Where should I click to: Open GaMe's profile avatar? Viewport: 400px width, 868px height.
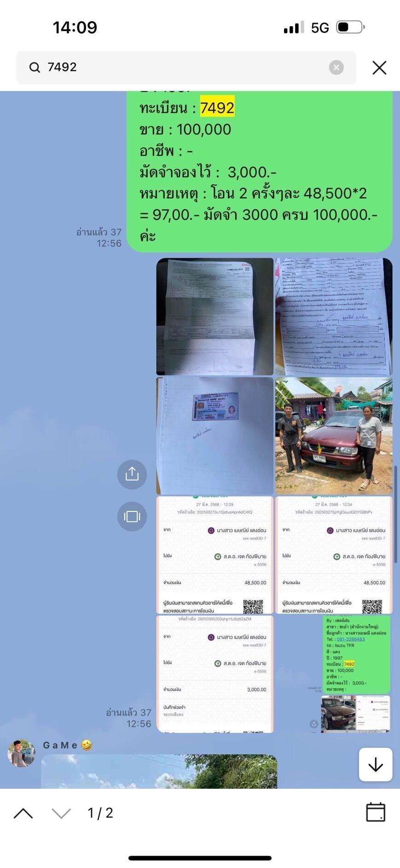21,753
